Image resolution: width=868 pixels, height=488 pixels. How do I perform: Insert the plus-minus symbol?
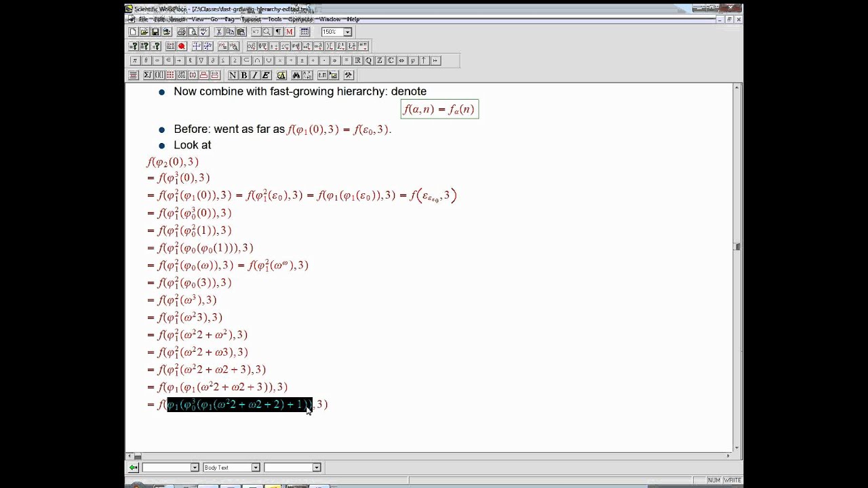(x=302, y=60)
